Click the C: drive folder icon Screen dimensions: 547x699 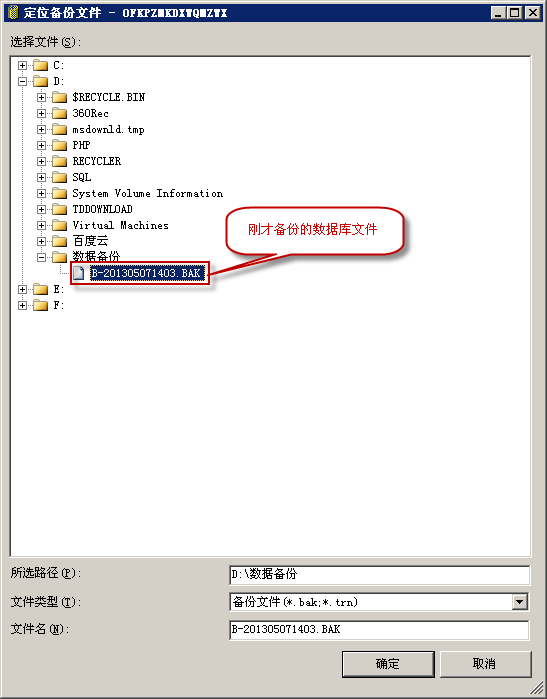41,66
